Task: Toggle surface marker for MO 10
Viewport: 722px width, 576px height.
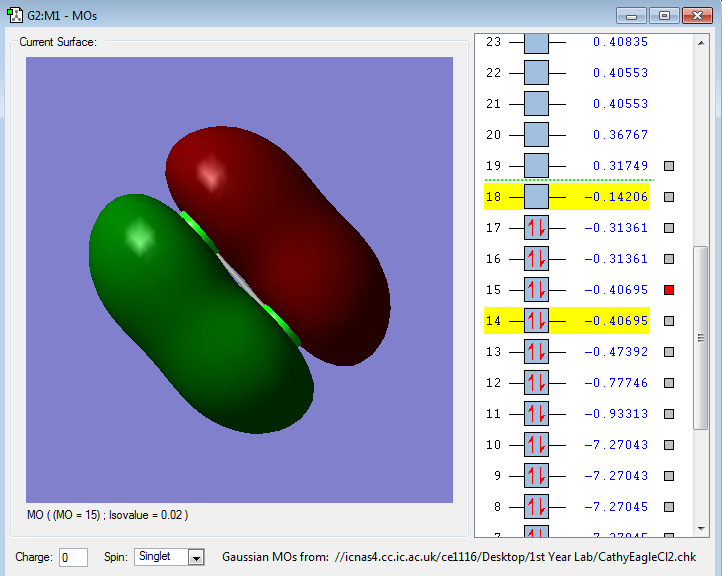Action: pos(669,445)
